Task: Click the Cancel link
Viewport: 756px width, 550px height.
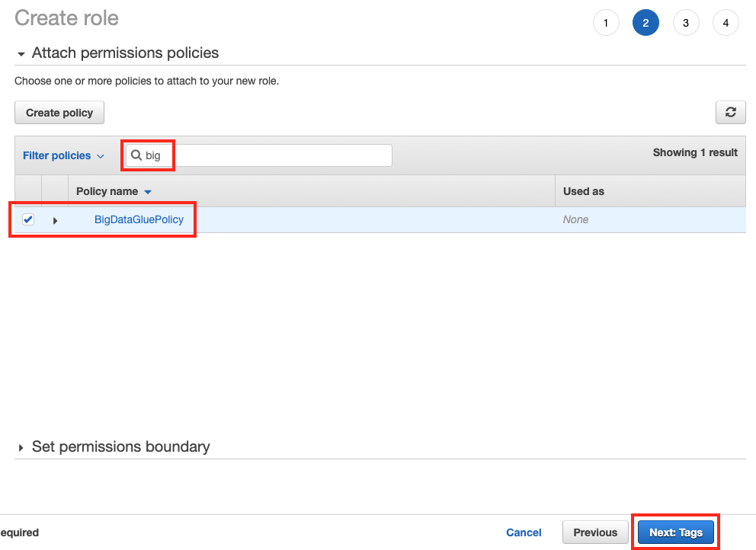Action: pos(524,532)
